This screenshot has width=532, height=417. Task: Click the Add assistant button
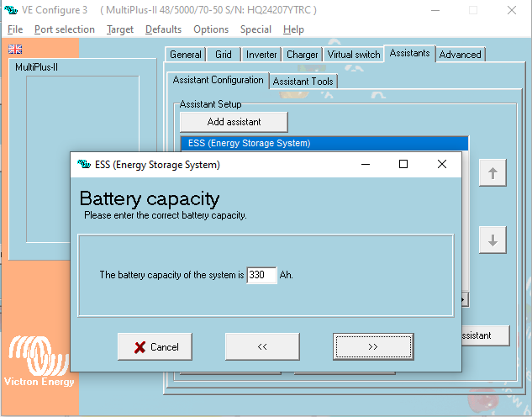[x=234, y=122]
